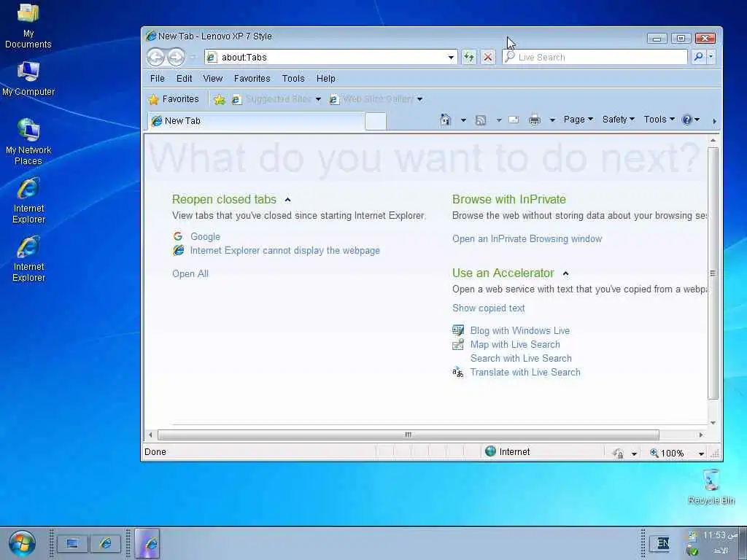Viewport: 747px width, 560px height.
Task: Select My Computer desktop icon
Action: click(x=28, y=79)
